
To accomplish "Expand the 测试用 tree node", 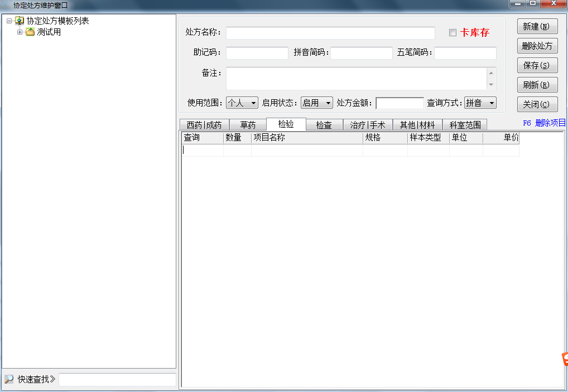I will pos(20,32).
